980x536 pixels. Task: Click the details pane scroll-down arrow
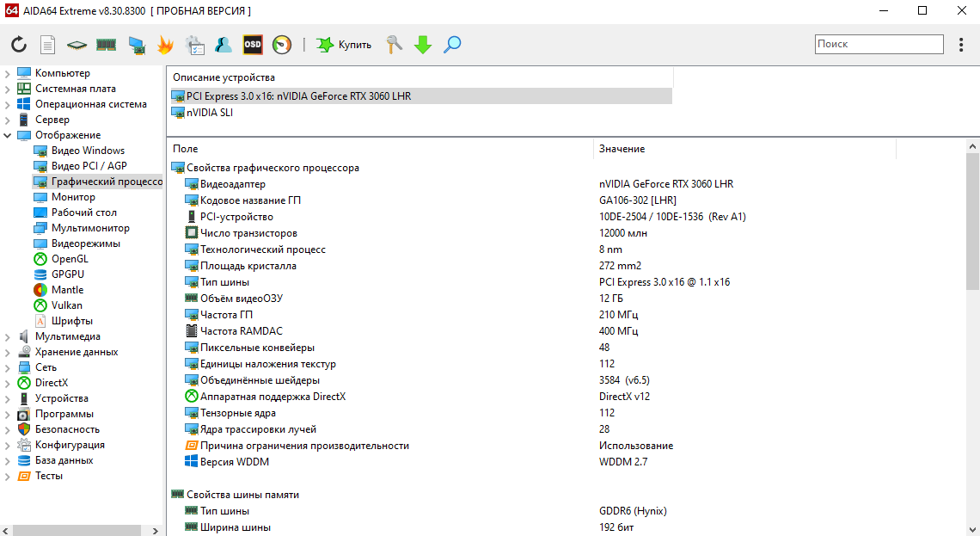tap(972, 530)
